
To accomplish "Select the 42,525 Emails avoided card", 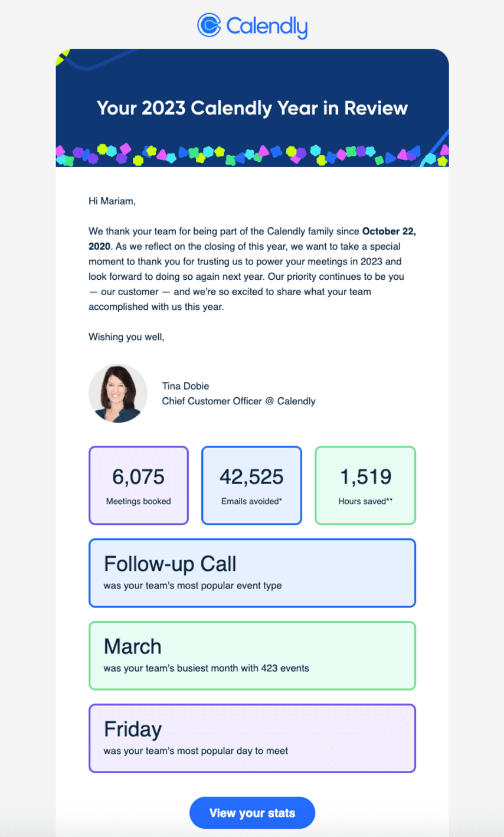I will click(251, 485).
